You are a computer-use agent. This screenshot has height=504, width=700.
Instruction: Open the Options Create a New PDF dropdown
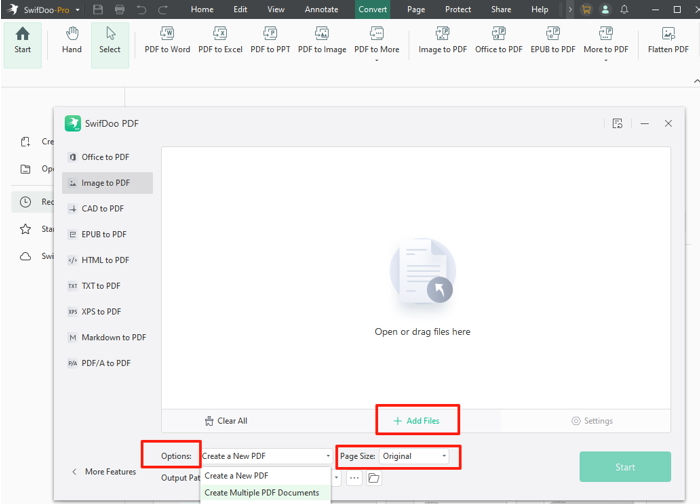(266, 456)
